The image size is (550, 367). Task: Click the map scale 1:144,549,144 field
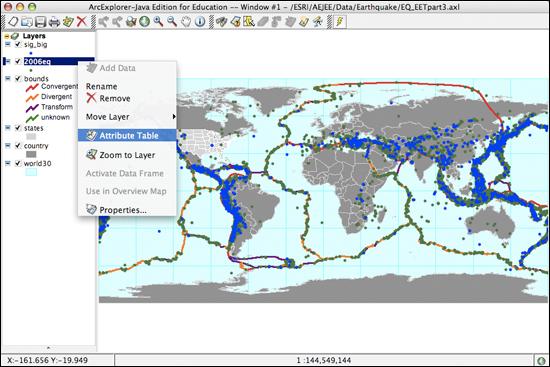pos(323,360)
